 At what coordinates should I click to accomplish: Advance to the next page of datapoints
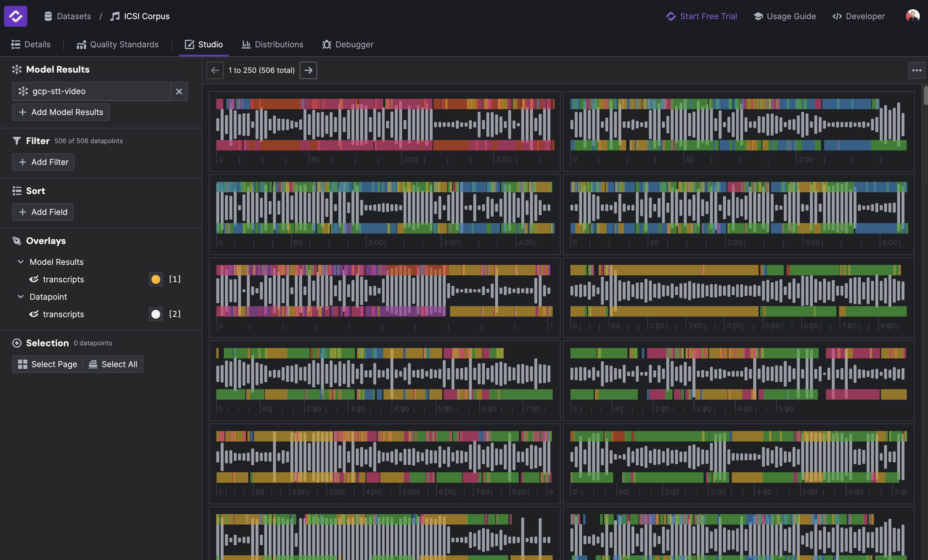click(308, 70)
